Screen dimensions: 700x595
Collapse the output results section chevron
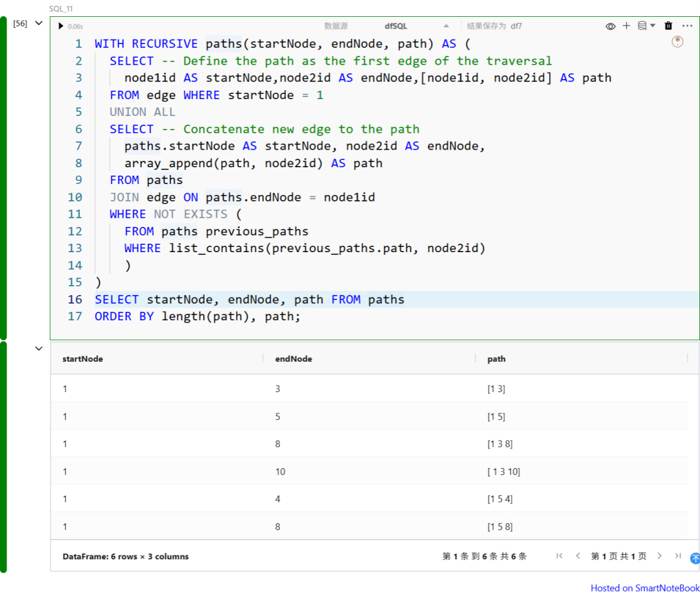tap(38, 349)
